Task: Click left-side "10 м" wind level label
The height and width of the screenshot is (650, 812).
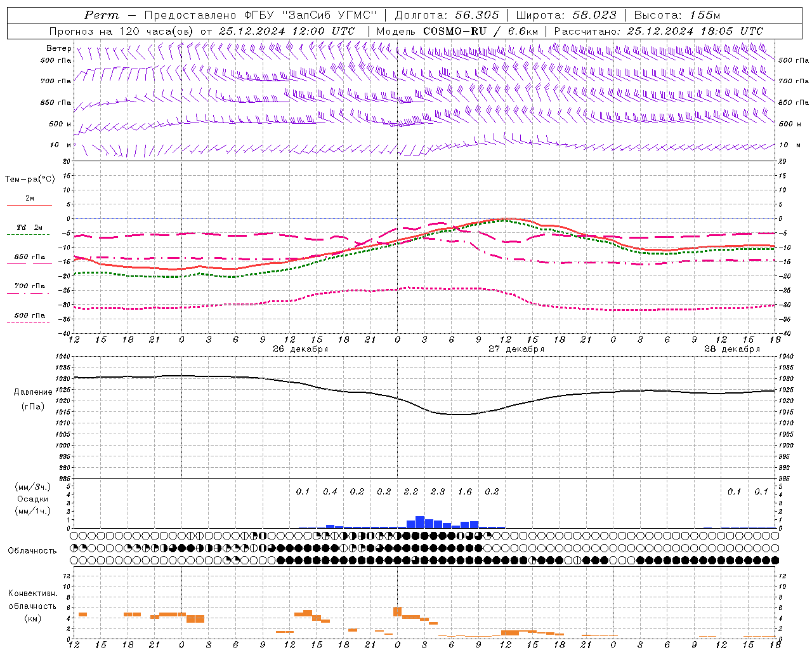Action: point(61,145)
